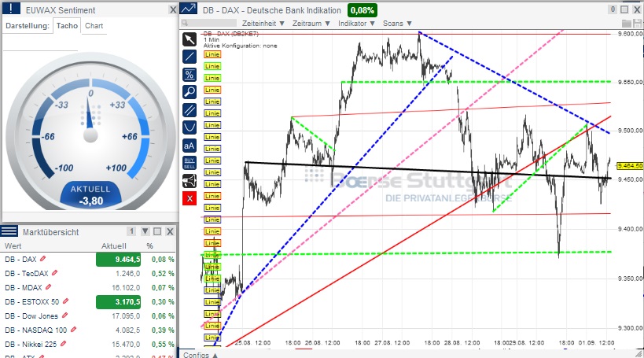Select the DB - DAX row name
This screenshot has width=644, height=358.
click(20, 260)
